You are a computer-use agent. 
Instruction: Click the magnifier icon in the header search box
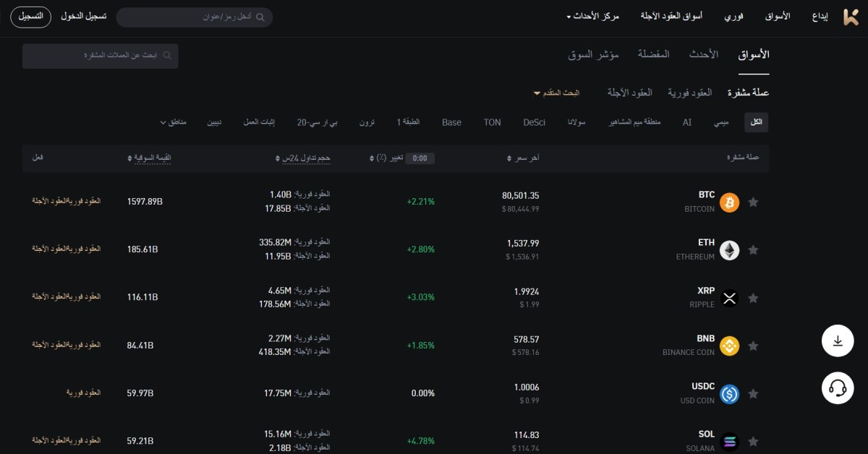coord(260,17)
